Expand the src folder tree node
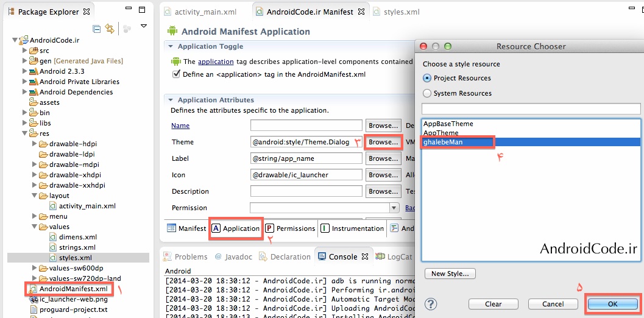 25,51
